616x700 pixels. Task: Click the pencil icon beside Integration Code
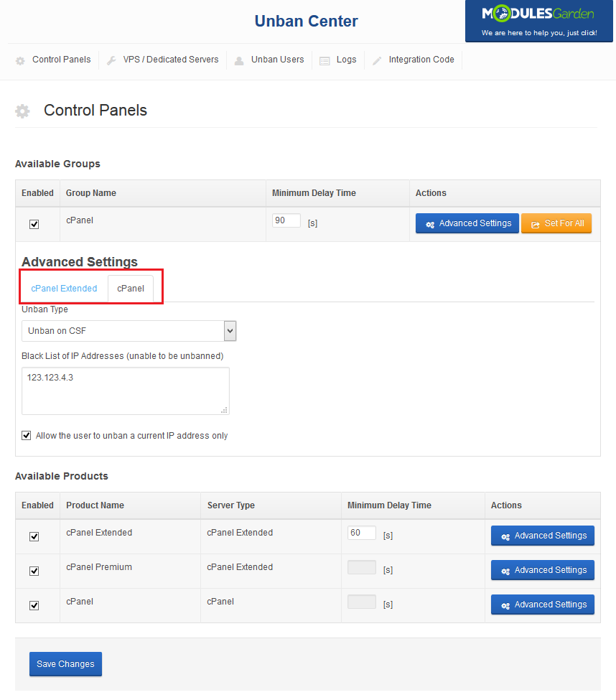(x=377, y=61)
